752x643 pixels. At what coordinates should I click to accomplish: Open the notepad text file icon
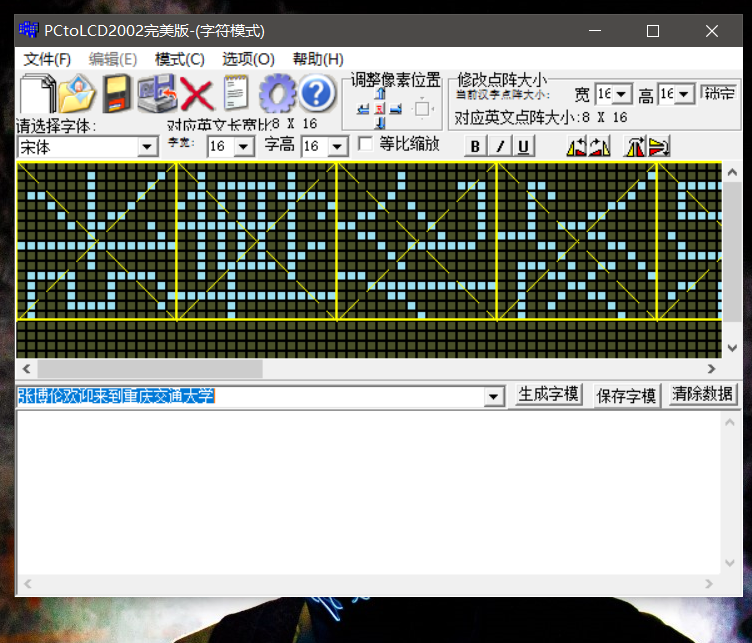coord(235,93)
